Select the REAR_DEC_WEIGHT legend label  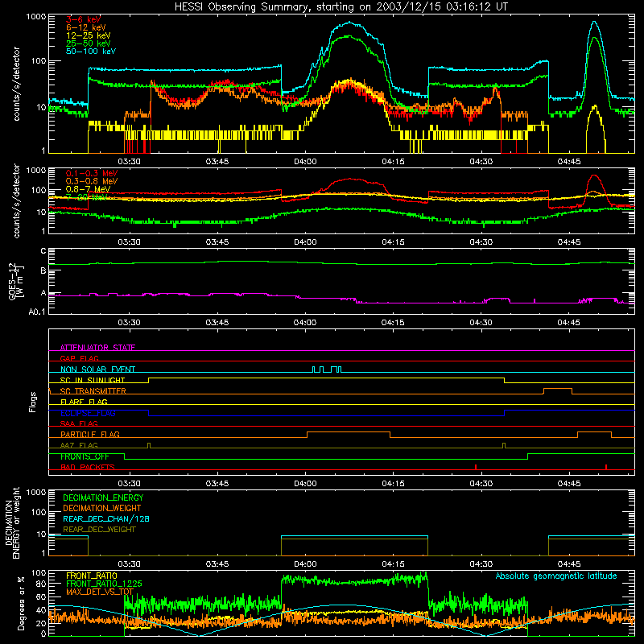pyautogui.click(x=99, y=530)
